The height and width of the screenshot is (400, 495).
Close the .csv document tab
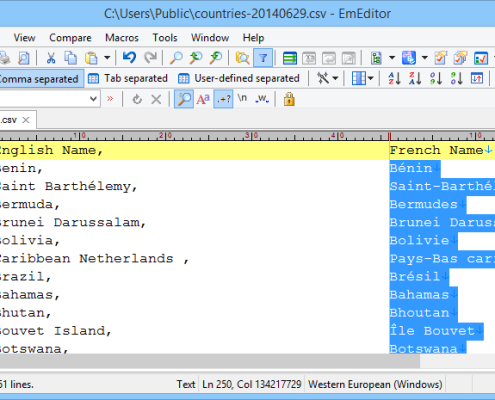tap(26, 120)
